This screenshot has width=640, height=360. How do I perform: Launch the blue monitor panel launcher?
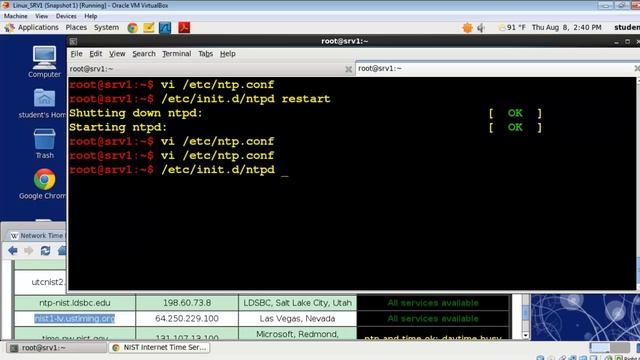click(x=165, y=28)
